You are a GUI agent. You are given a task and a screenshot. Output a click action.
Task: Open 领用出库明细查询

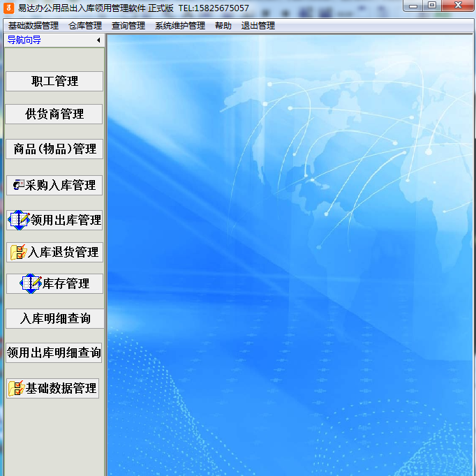(54, 352)
